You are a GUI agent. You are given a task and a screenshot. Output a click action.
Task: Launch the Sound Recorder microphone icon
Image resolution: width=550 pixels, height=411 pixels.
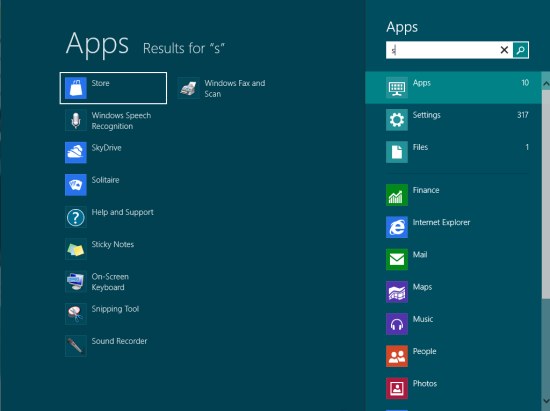coord(76,346)
